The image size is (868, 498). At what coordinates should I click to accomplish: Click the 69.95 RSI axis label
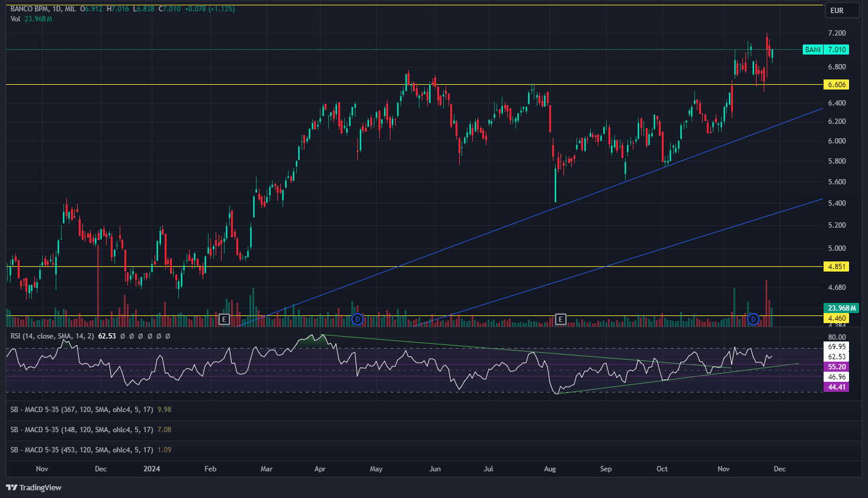point(837,347)
